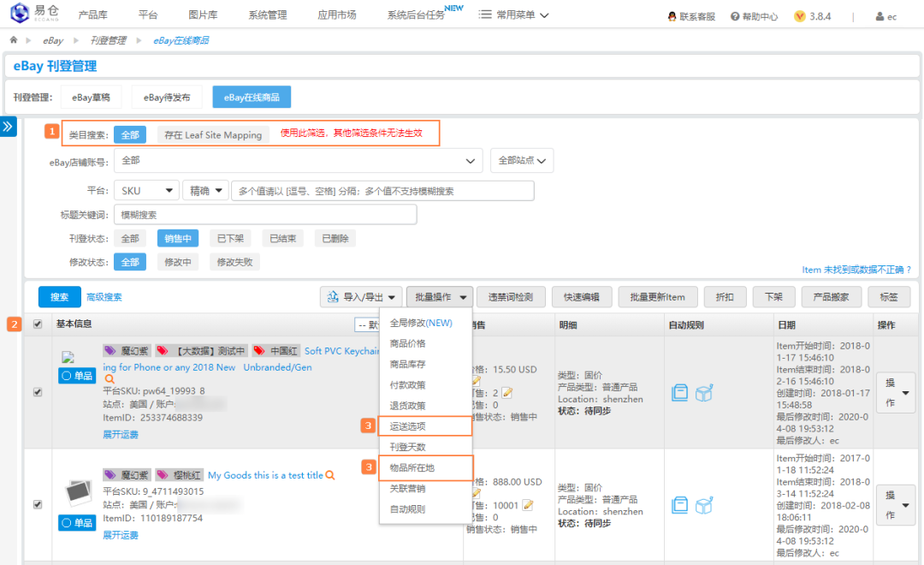Click the 违禁词检测 button

510,297
